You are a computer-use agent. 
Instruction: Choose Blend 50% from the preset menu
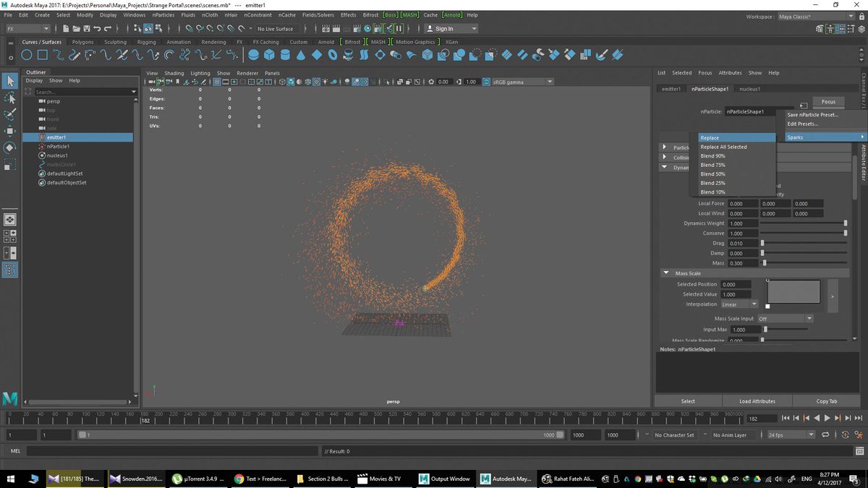[712, 174]
